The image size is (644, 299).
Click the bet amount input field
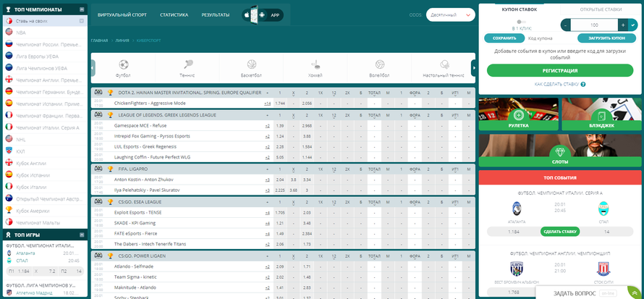tap(594, 25)
